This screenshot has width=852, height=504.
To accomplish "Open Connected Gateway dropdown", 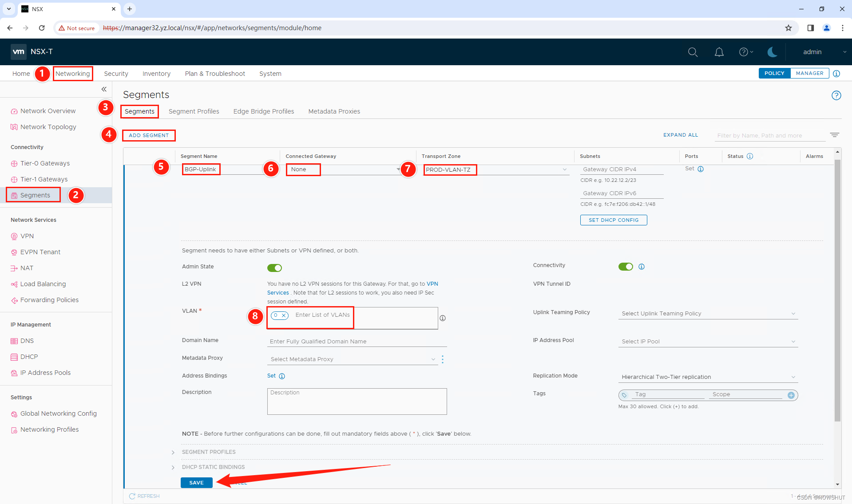I will [x=343, y=169].
